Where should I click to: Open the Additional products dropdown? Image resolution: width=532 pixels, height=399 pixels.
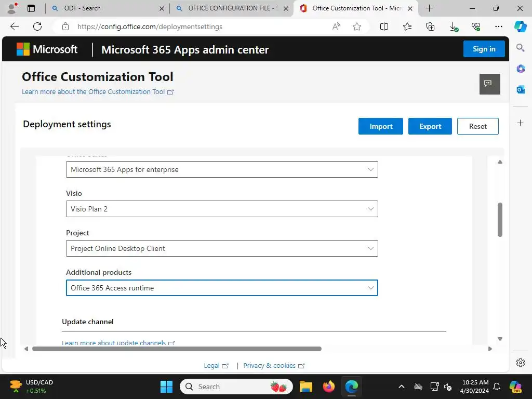click(x=222, y=288)
